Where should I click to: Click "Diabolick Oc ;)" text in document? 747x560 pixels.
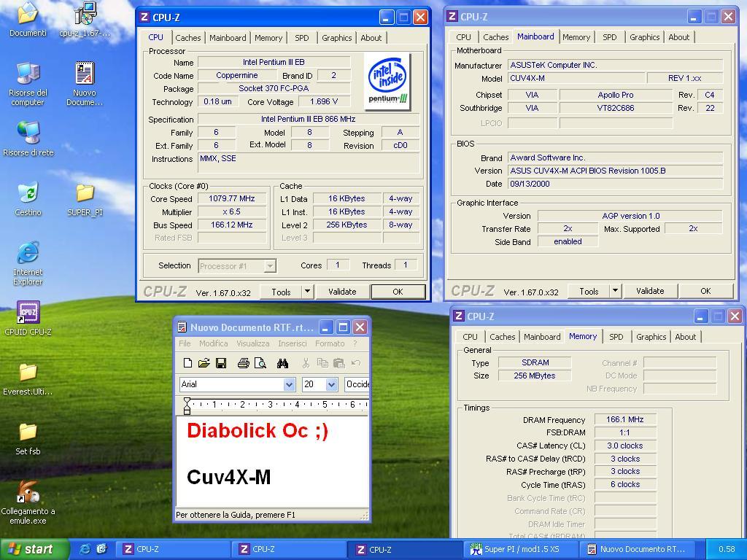pos(258,430)
